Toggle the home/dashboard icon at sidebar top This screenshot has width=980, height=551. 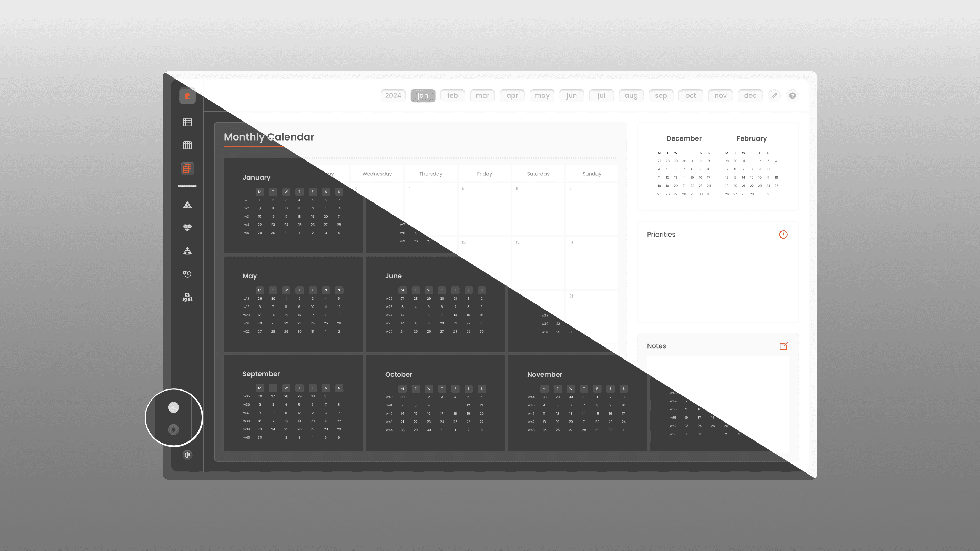pyautogui.click(x=187, y=95)
